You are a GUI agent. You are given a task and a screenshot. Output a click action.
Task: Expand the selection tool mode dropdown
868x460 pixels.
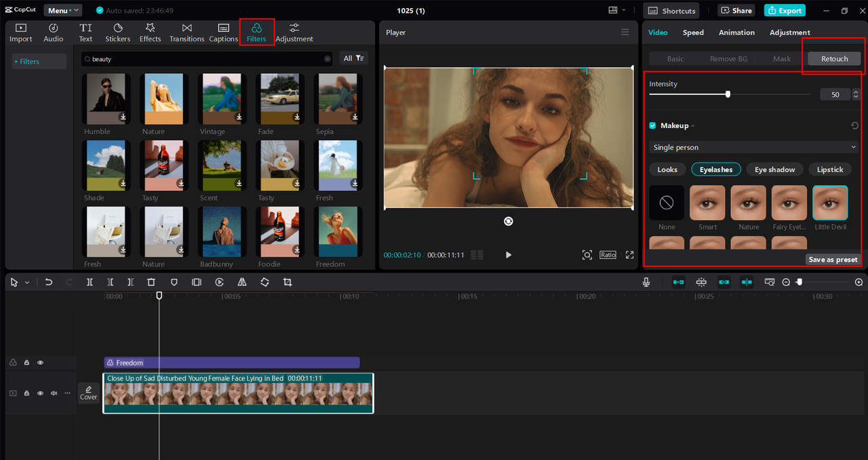[27, 283]
